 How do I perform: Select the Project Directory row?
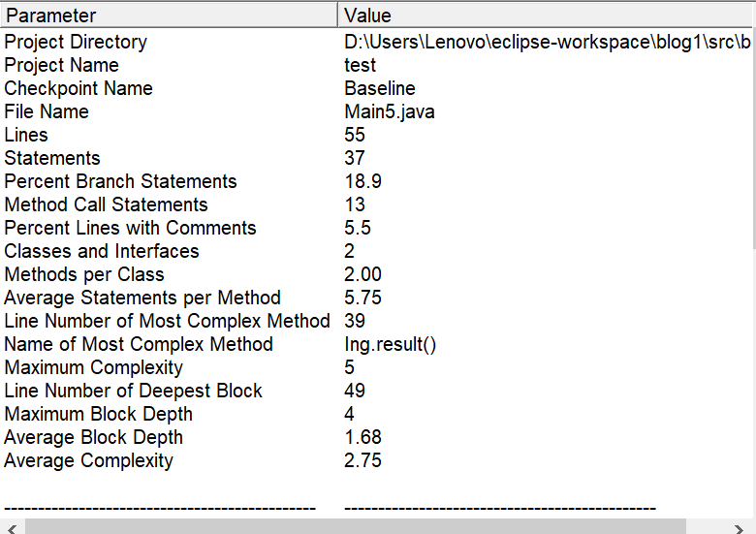[376, 42]
